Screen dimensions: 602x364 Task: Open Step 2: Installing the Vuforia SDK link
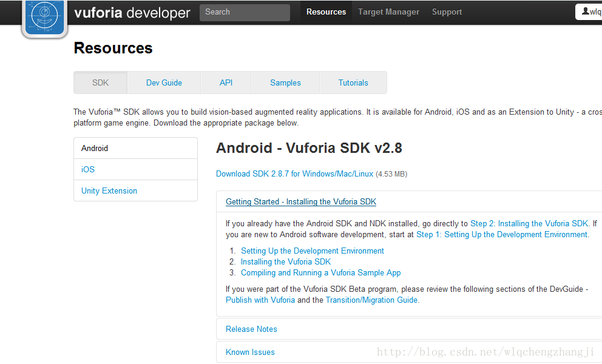529,223
